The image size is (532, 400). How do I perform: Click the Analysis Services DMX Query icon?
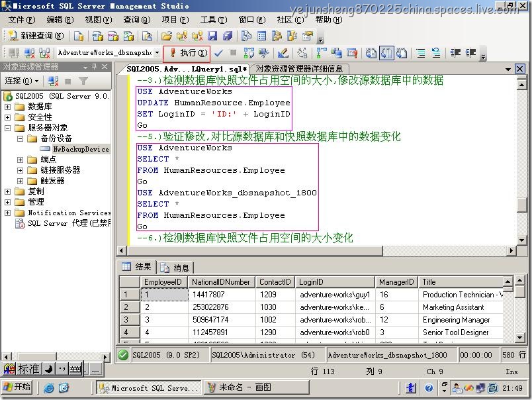coord(113,36)
